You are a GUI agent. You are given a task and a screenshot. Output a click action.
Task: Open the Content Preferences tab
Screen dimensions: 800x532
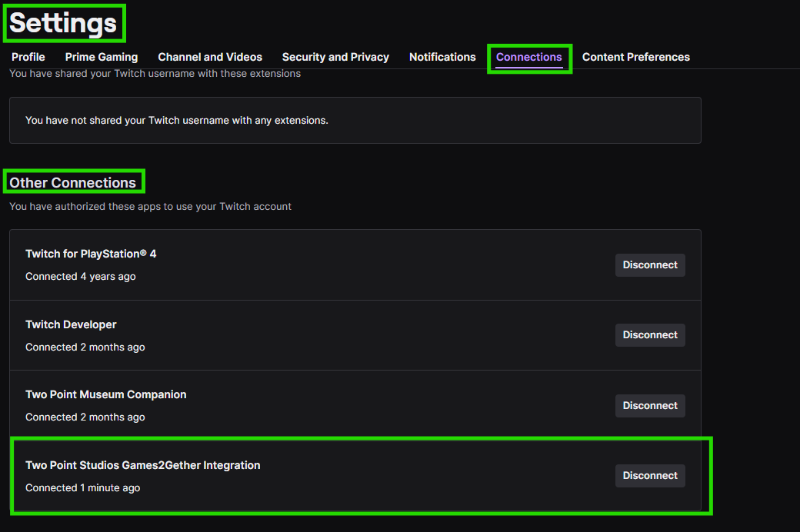point(635,57)
